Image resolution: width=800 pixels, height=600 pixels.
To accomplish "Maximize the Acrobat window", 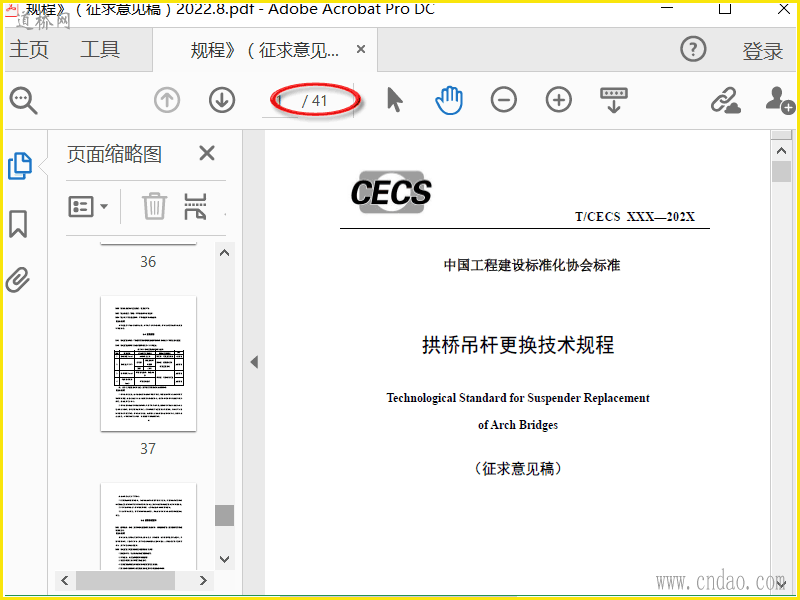I will [724, 8].
